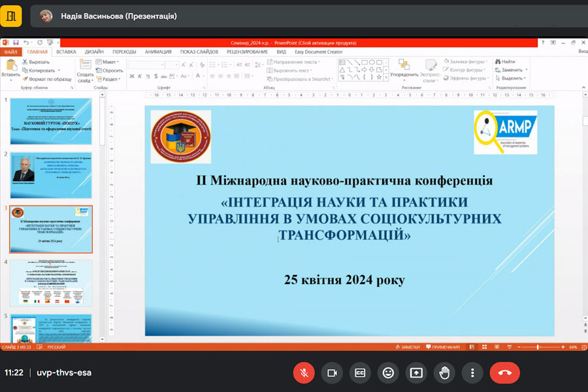The height and width of the screenshot is (392, 588).
Task: Switch to slide sorter view icon
Action: click(484, 347)
